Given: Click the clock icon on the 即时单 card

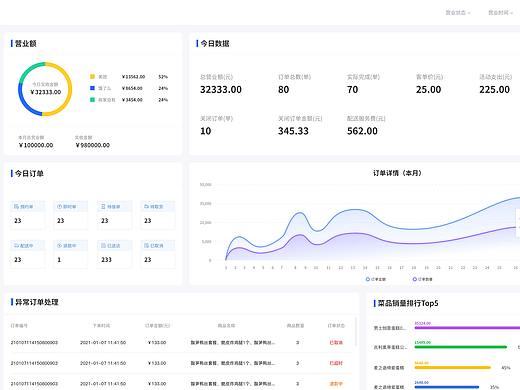Looking at the screenshot, I should [x=59, y=207].
